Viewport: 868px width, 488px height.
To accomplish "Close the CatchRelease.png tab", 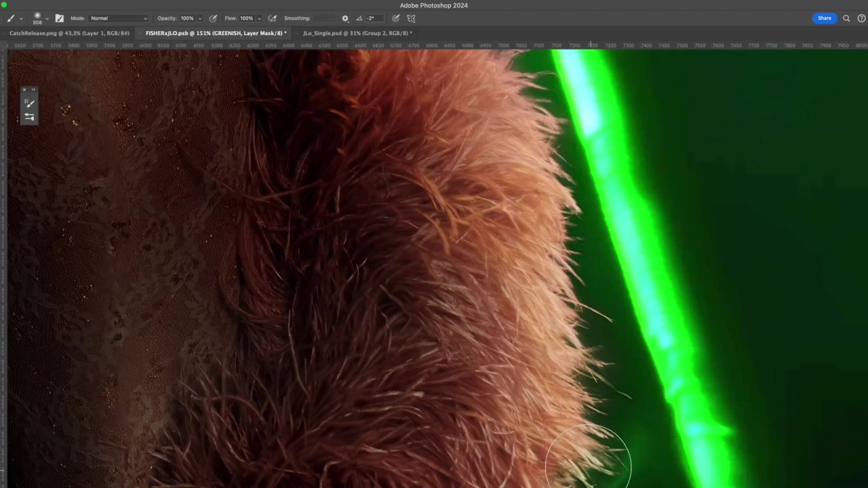I will (3, 33).
